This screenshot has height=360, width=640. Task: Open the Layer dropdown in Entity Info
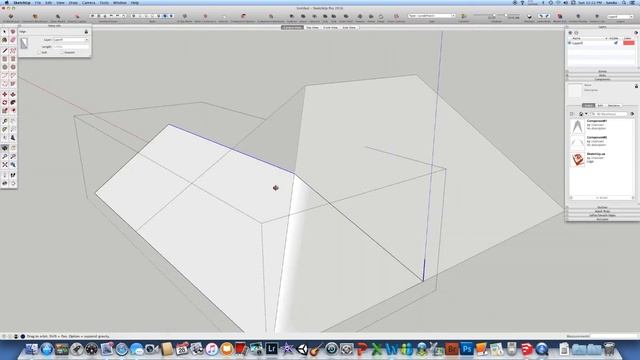pos(71,40)
